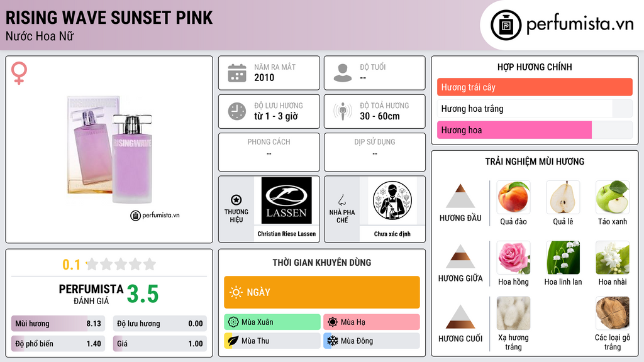
Task: Click the Christian Riese Lassen brand name
Action: [x=287, y=234]
